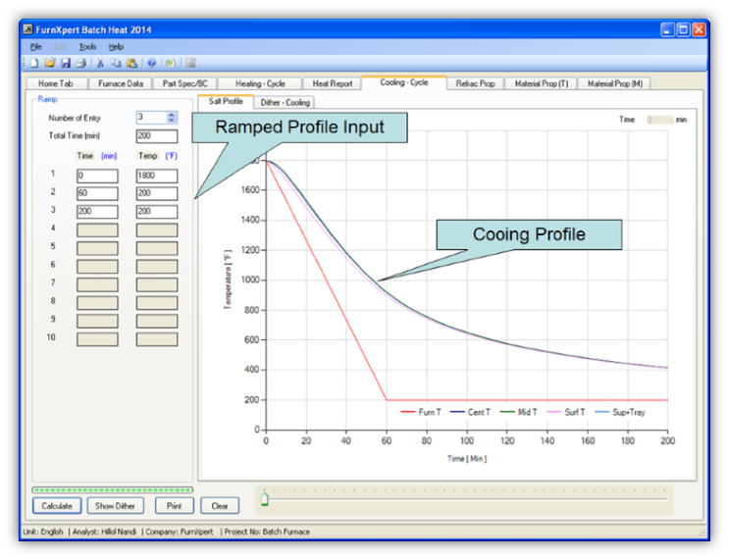Click the Time (min) column header label
Image resolution: width=729 pixels, height=560 pixels.
[97, 156]
